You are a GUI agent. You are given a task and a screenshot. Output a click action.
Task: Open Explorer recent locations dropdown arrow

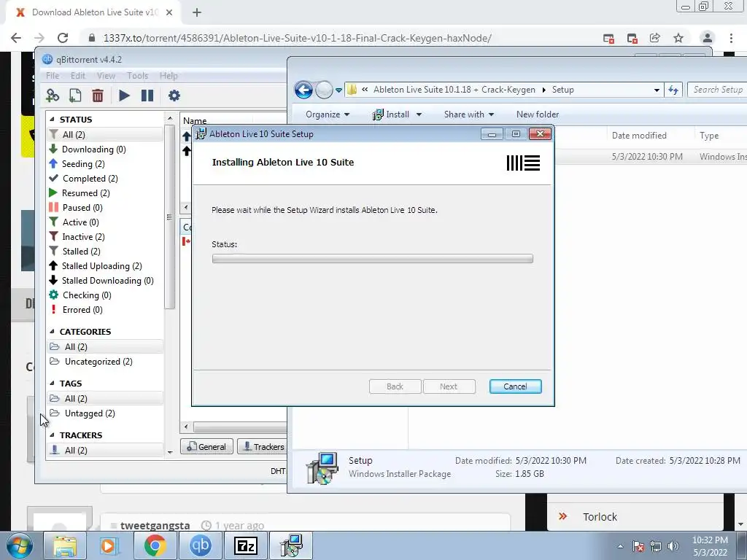tap(338, 90)
